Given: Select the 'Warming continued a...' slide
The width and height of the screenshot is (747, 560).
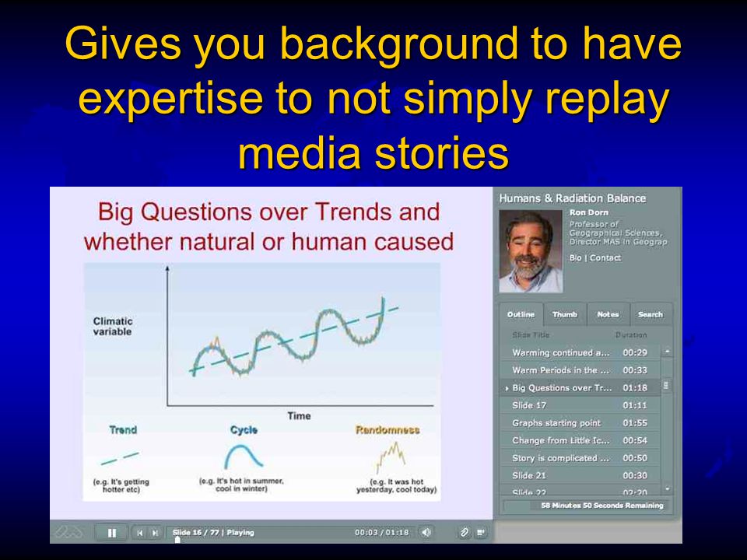Looking at the screenshot, I should (580, 352).
